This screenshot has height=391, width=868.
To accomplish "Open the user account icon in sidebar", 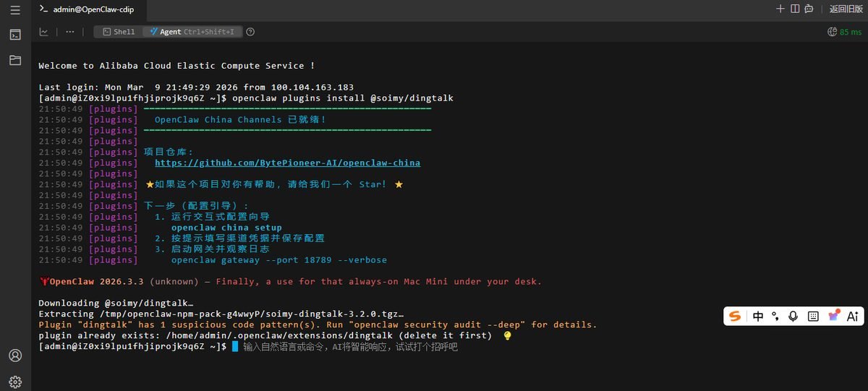I will pos(15,356).
